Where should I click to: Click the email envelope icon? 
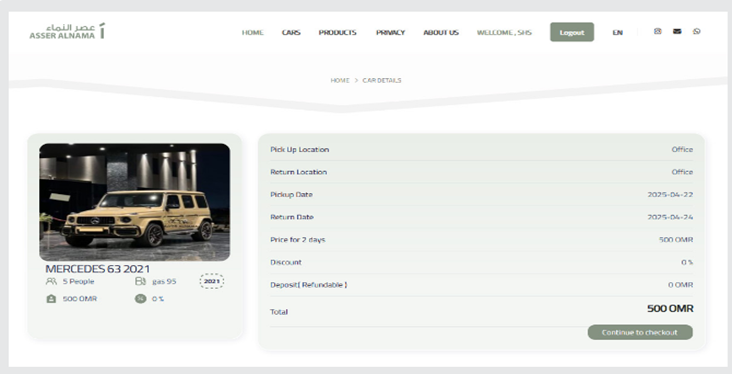click(677, 31)
